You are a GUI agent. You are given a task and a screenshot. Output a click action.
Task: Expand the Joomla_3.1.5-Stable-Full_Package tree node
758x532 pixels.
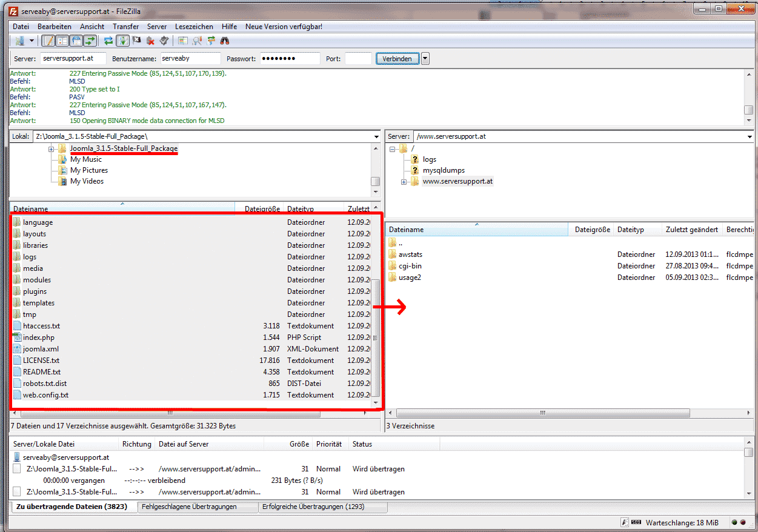coord(52,149)
